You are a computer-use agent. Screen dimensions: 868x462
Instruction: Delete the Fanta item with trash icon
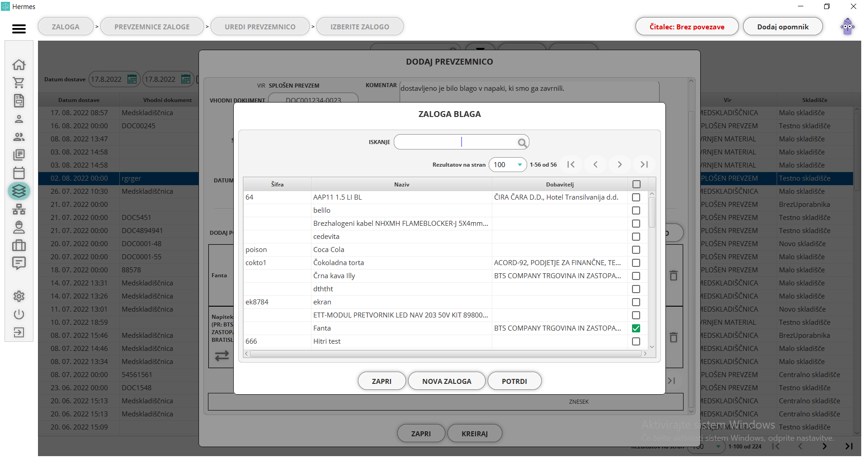(674, 275)
